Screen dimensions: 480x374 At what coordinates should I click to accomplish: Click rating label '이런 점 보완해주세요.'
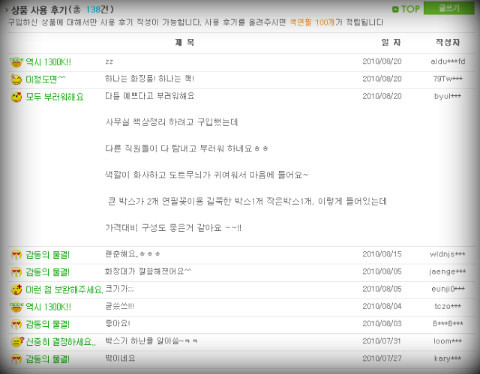pos(64,290)
